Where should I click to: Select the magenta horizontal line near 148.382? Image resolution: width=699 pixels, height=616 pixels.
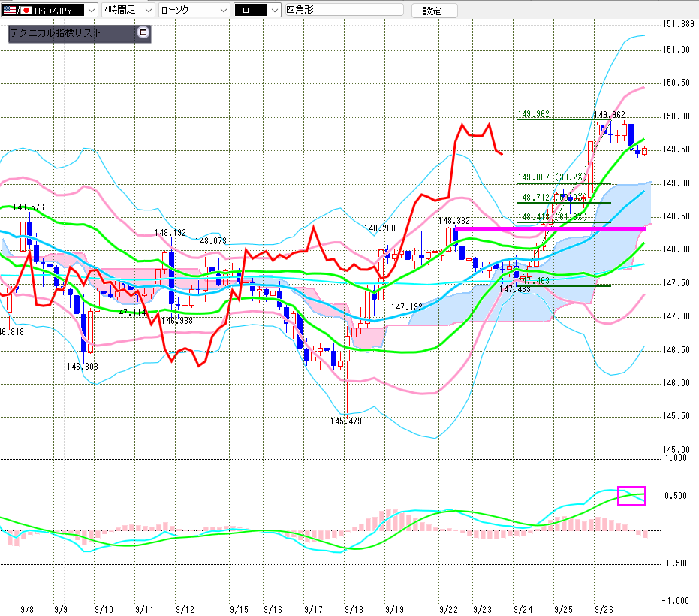(548, 228)
